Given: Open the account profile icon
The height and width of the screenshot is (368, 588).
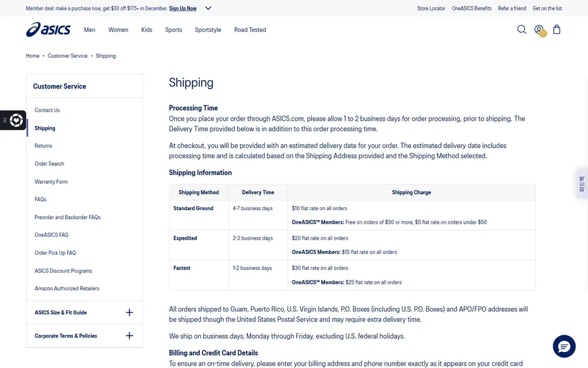Looking at the screenshot, I should pyautogui.click(x=539, y=29).
